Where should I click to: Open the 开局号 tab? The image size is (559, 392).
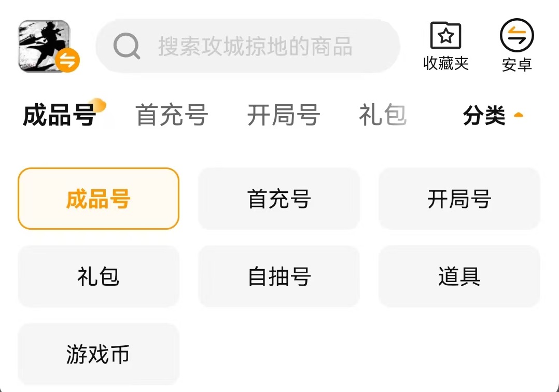point(283,115)
